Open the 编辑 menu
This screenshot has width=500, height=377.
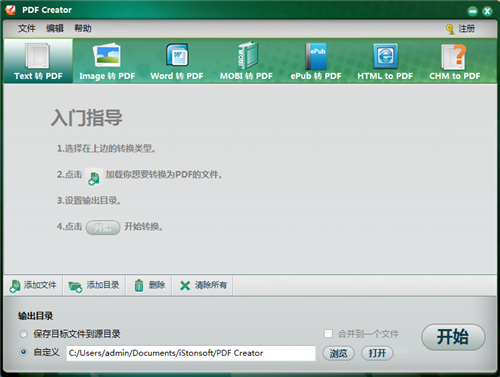[x=55, y=28]
